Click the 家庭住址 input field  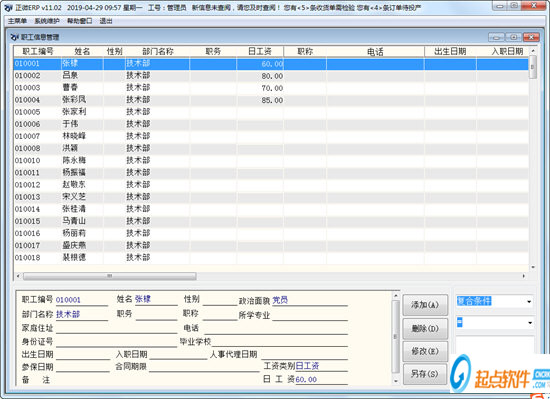pos(116,328)
